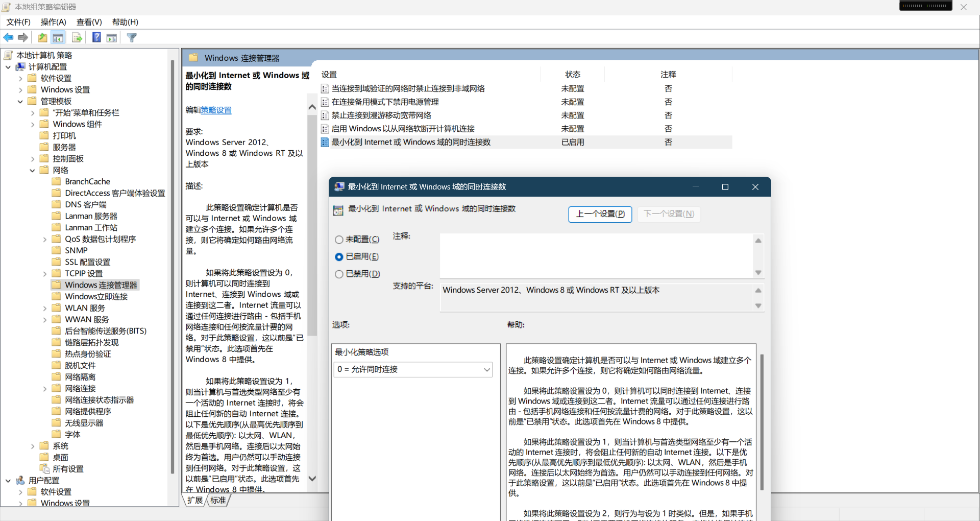Close the policy settings dialog
The height and width of the screenshot is (521, 980).
[755, 187]
